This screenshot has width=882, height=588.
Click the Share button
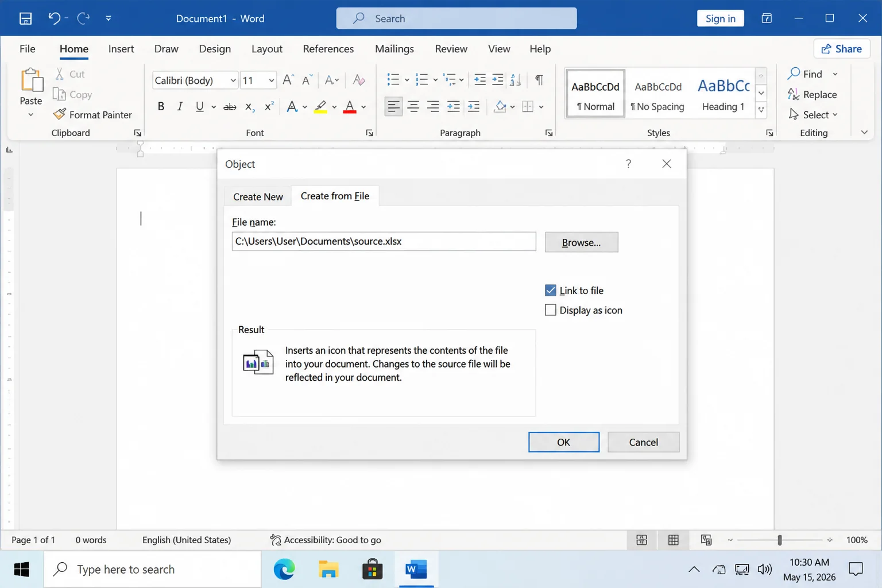click(842, 49)
